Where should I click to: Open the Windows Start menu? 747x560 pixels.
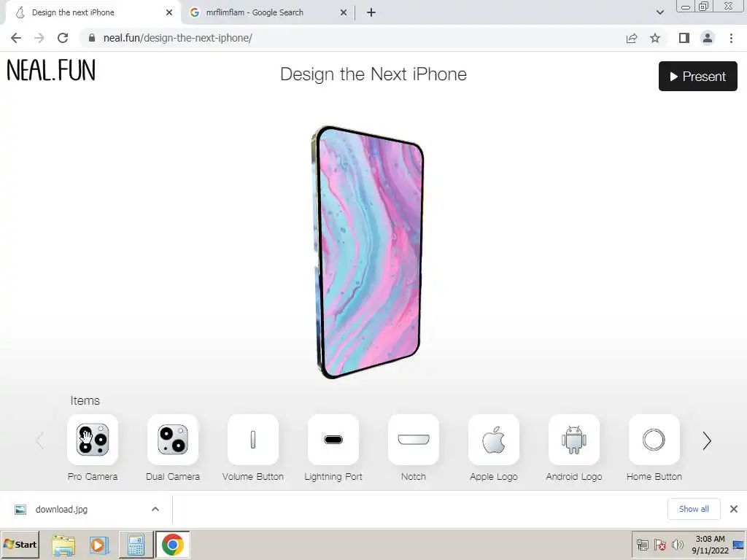(x=20, y=545)
